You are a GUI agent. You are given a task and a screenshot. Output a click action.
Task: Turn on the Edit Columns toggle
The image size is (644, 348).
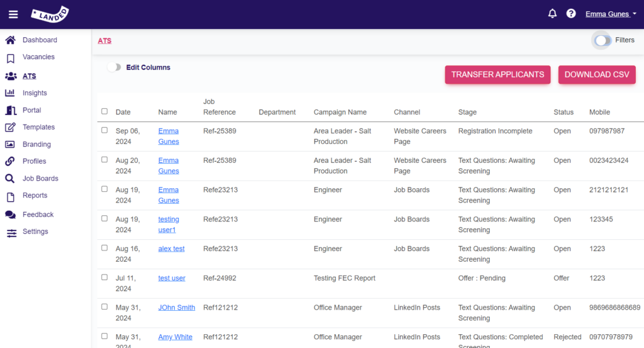click(x=114, y=67)
